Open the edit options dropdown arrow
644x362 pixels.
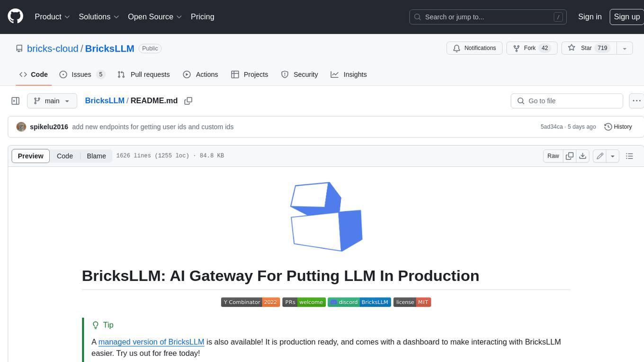click(x=613, y=156)
